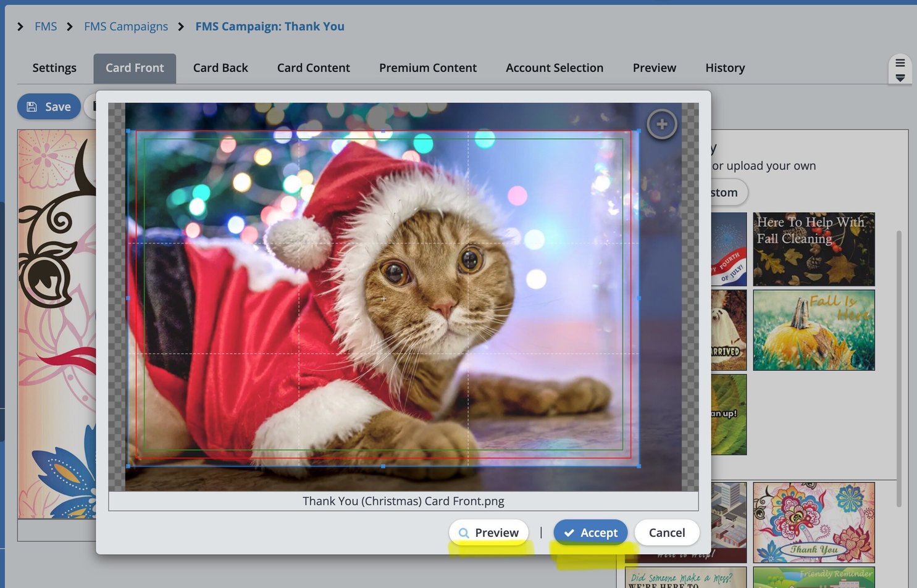
Task: Choose the Did Someone Make a Mess thumbnail
Action: pyautogui.click(x=685, y=578)
